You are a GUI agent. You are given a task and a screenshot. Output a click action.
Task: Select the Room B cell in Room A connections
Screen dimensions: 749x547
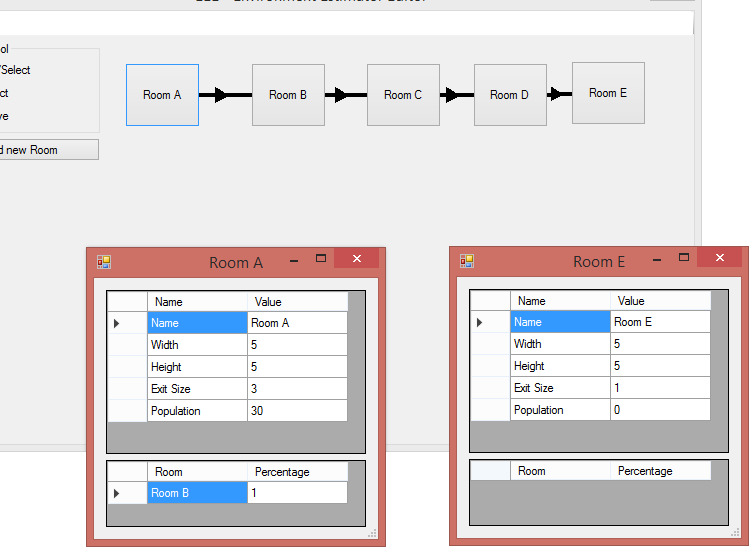pyautogui.click(x=196, y=493)
